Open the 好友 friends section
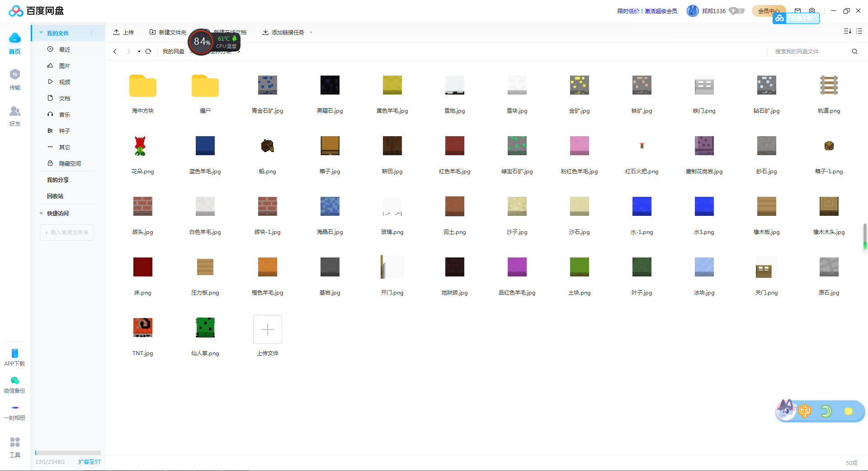The image size is (868, 471). (15, 116)
